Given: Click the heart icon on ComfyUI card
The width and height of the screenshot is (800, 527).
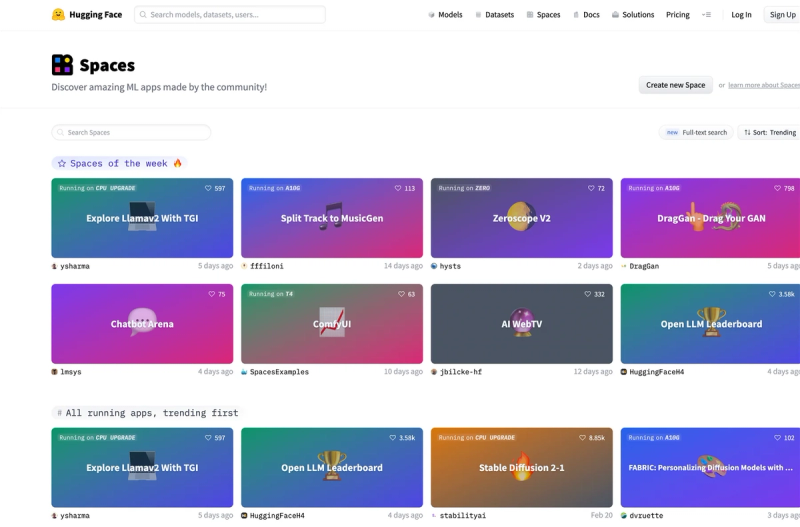Looking at the screenshot, I should pos(401,294).
